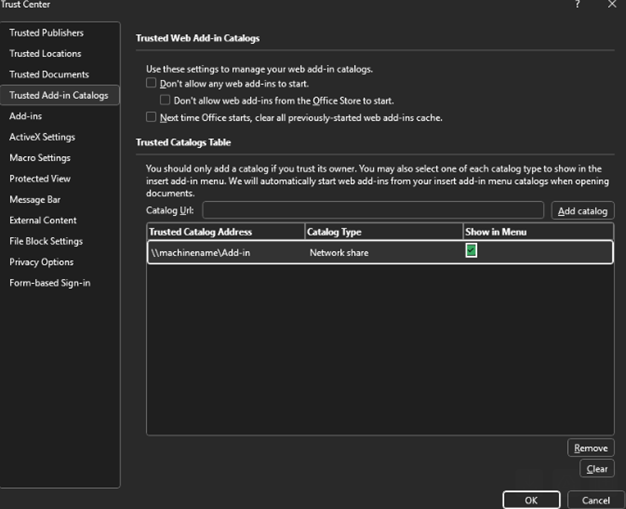Confirm settings with the OK button
The height and width of the screenshot is (509, 626).
[x=531, y=500]
